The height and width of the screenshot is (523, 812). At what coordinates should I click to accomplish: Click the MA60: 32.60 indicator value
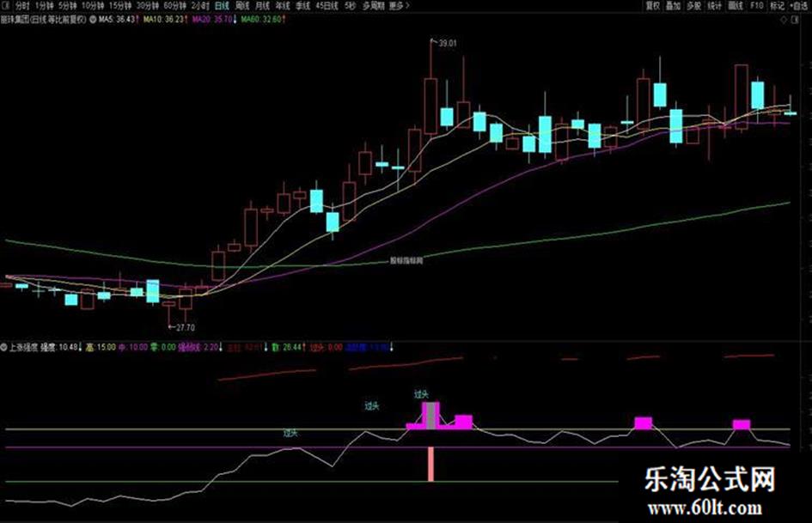(263, 20)
